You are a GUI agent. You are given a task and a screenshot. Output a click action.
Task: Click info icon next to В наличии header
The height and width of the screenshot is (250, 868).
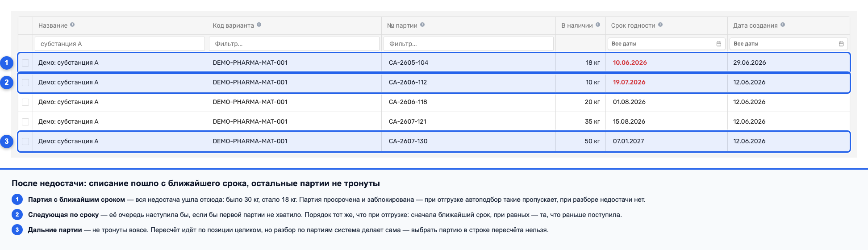(x=598, y=25)
